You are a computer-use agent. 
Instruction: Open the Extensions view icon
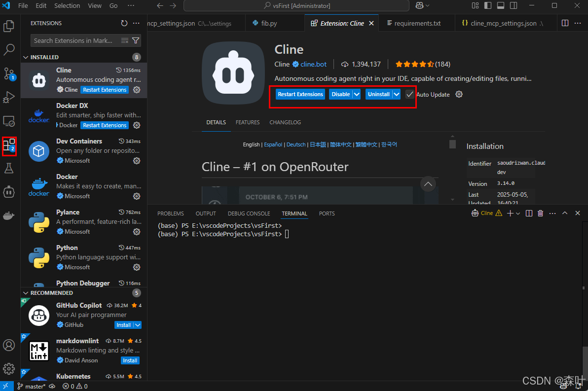[9, 145]
